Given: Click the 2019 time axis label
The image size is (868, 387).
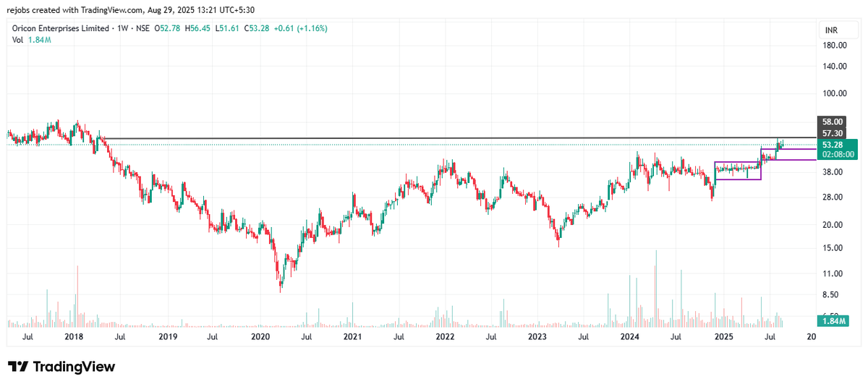Looking at the screenshot, I should 168,337.
